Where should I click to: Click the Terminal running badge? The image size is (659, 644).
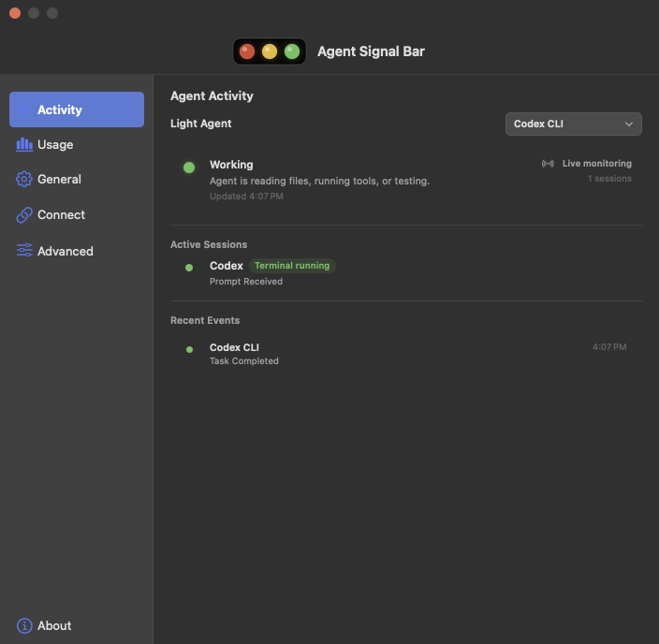(x=292, y=266)
